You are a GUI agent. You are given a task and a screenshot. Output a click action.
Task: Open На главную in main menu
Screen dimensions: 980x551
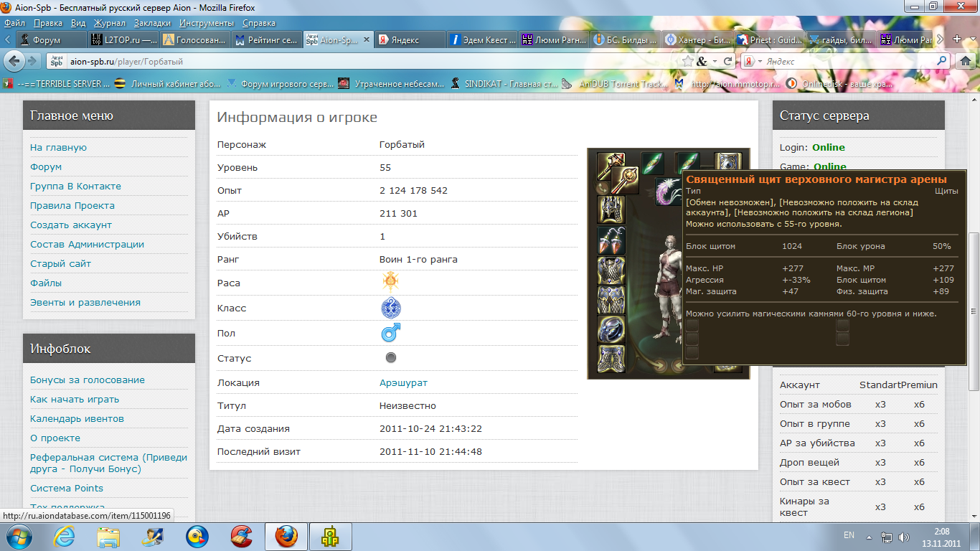58,147
